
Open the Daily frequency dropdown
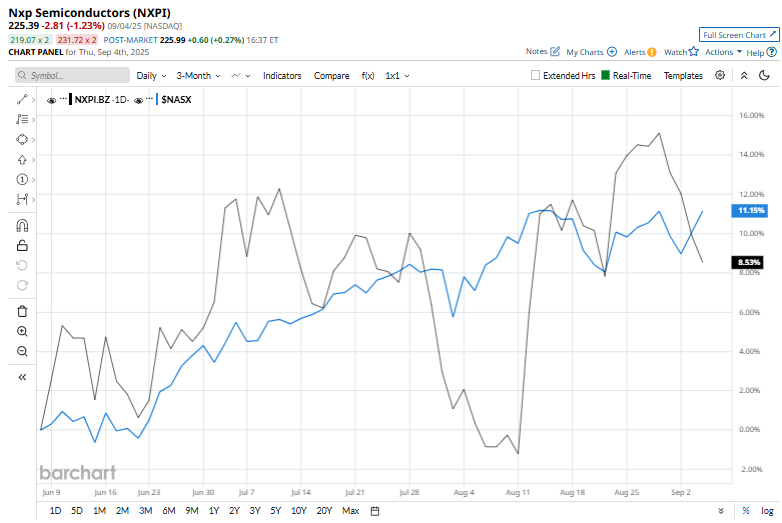click(x=151, y=76)
